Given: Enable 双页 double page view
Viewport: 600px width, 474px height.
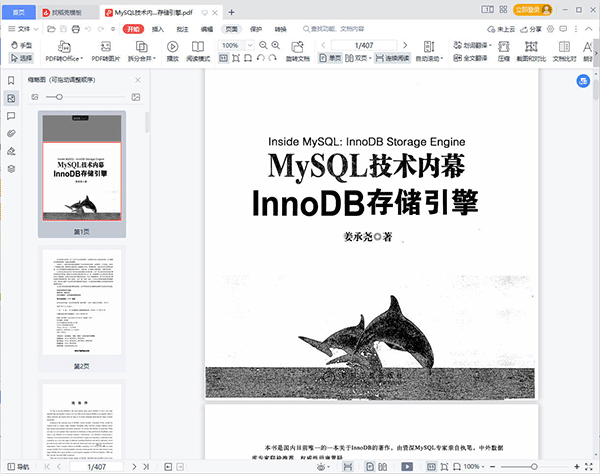Looking at the screenshot, I should [356, 59].
